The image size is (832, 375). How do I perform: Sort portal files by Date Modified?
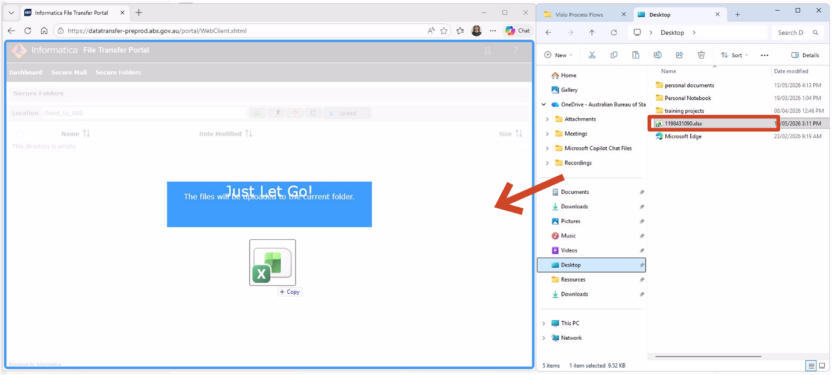click(x=226, y=134)
